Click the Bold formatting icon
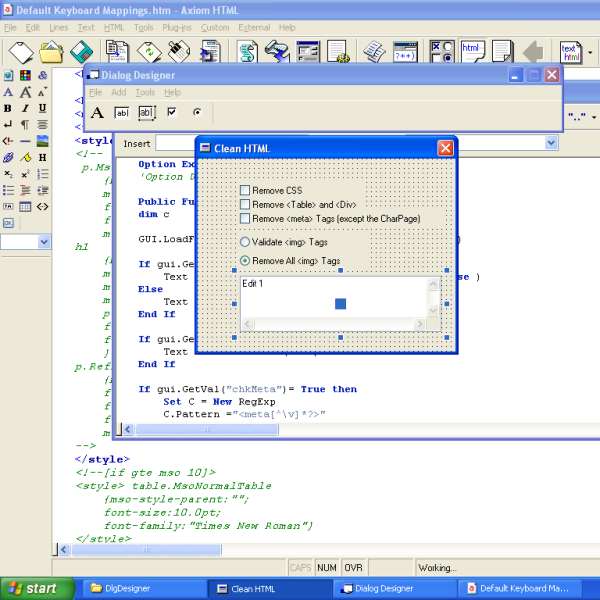This screenshot has width=600, height=600. pos(9,108)
